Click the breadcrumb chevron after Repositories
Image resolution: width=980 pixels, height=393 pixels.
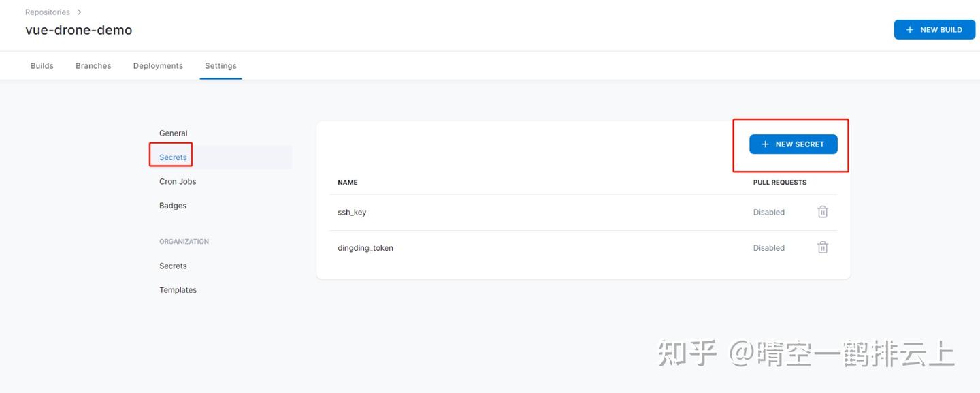79,12
